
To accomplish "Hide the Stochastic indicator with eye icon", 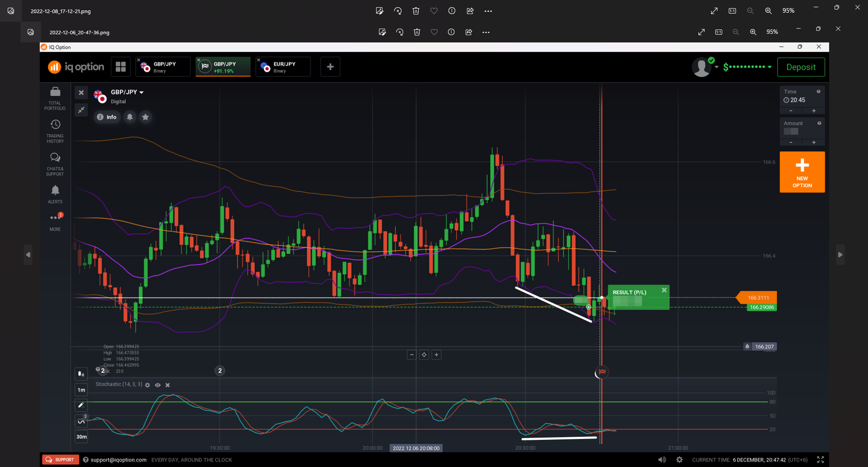I will pos(158,385).
